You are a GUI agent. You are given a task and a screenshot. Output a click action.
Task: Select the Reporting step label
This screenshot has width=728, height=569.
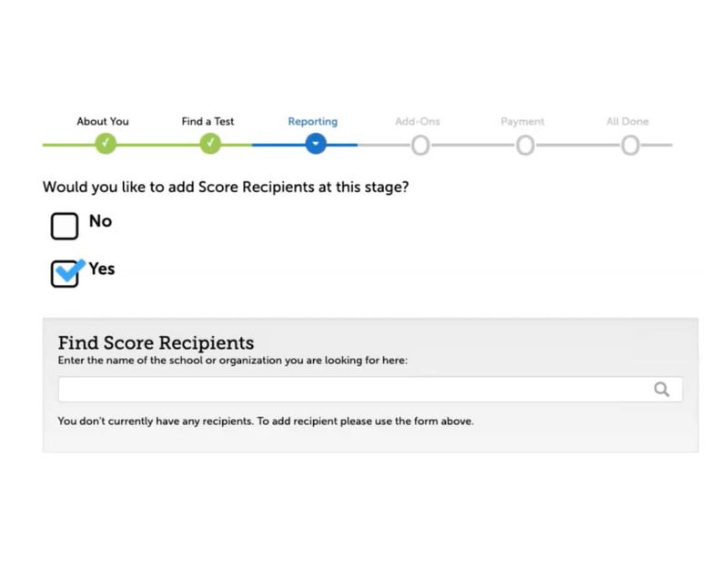click(313, 120)
